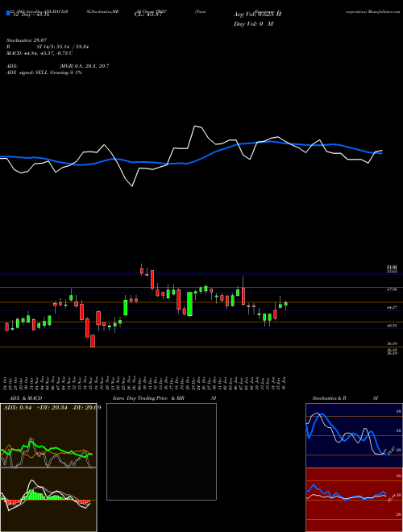Click the 'ADX: 0.84 +DY: 20.34 -DY: 20.69' readout

(x=52, y=407)
